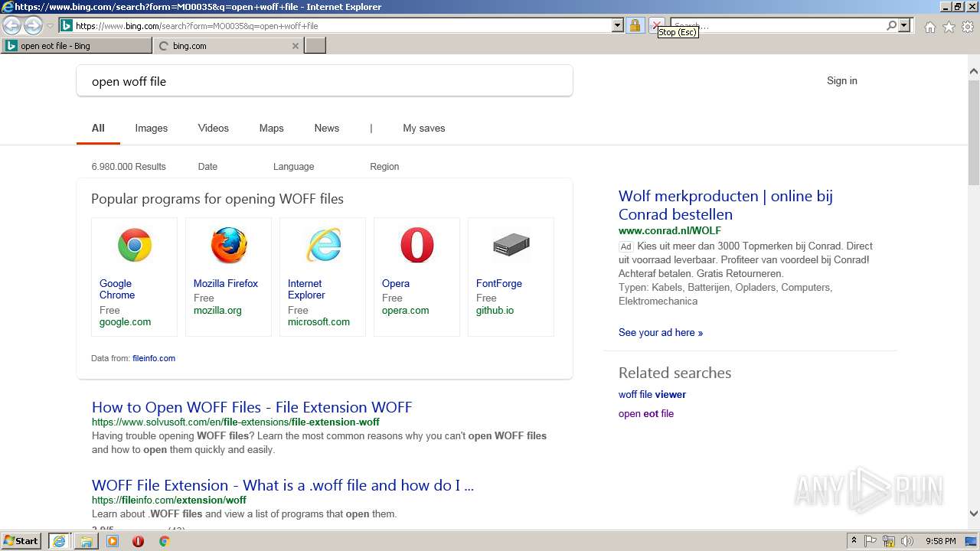Open 'How to Open WOFF Files' result
Image resolution: width=980 pixels, height=551 pixels.
coord(252,407)
